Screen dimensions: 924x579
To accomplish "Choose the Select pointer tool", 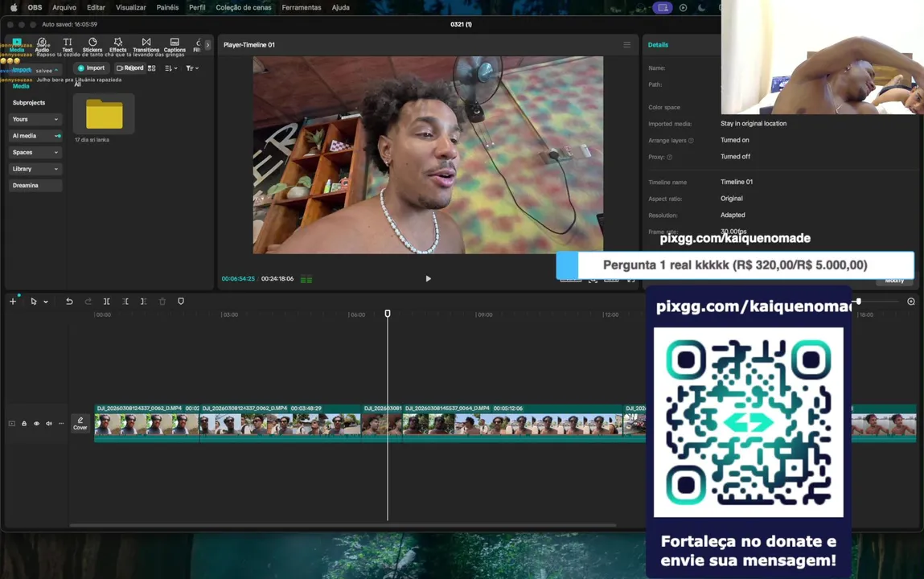I will pyautogui.click(x=34, y=301).
